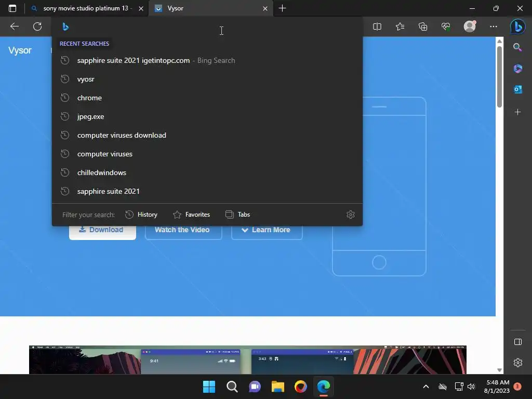Screen dimensions: 532x399
Task: Click scrollbar up arrow
Action: (x=499, y=41)
